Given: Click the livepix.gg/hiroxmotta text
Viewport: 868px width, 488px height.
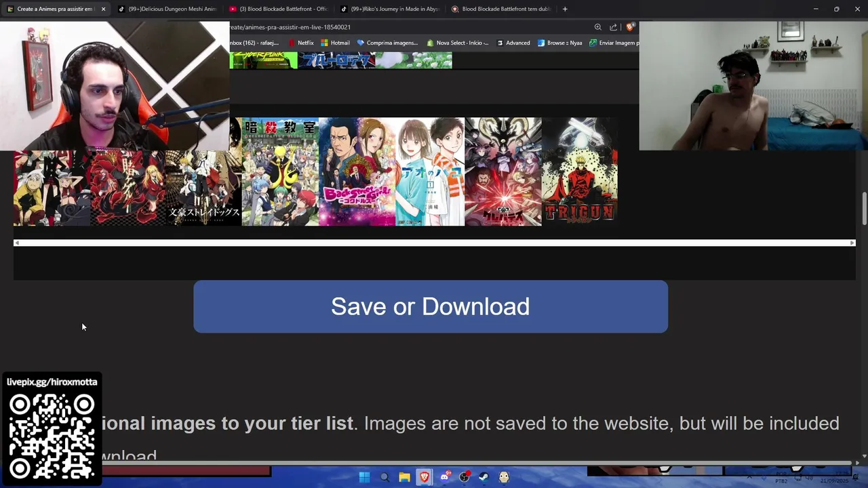Looking at the screenshot, I should click(x=52, y=382).
